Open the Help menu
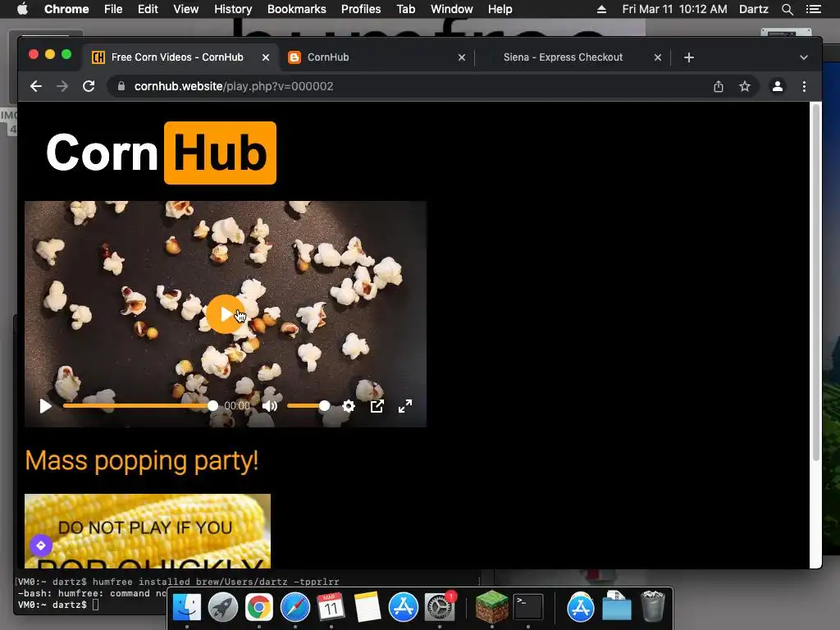This screenshot has width=840, height=630. [500, 9]
